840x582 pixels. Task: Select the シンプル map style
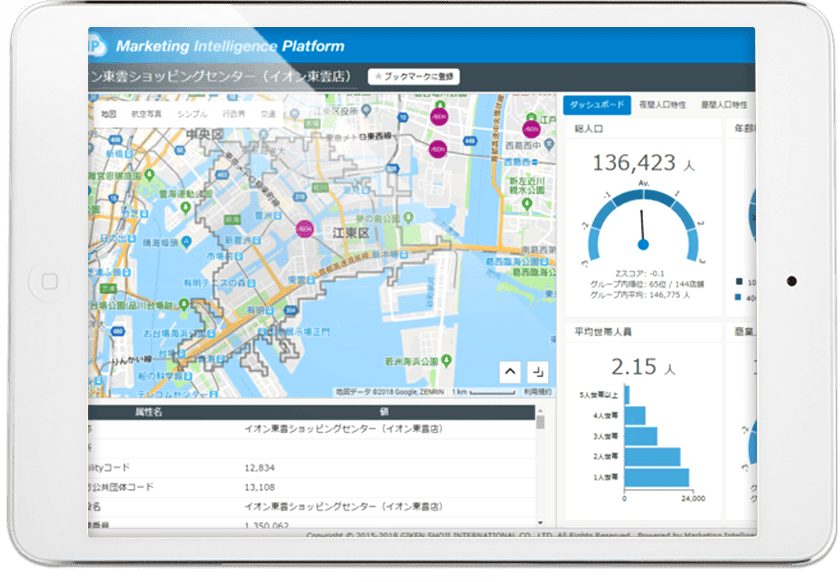pyautogui.click(x=192, y=114)
